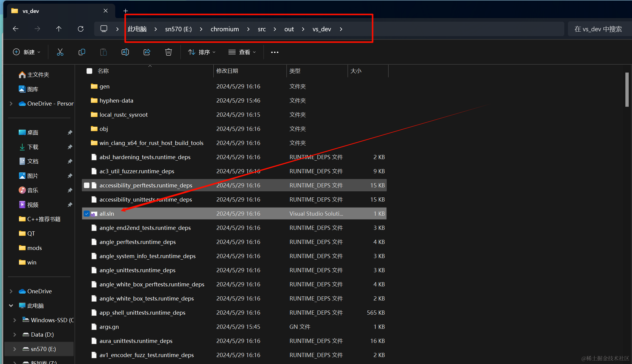Refresh the current folder view
The height and width of the screenshot is (364, 632).
(81, 29)
